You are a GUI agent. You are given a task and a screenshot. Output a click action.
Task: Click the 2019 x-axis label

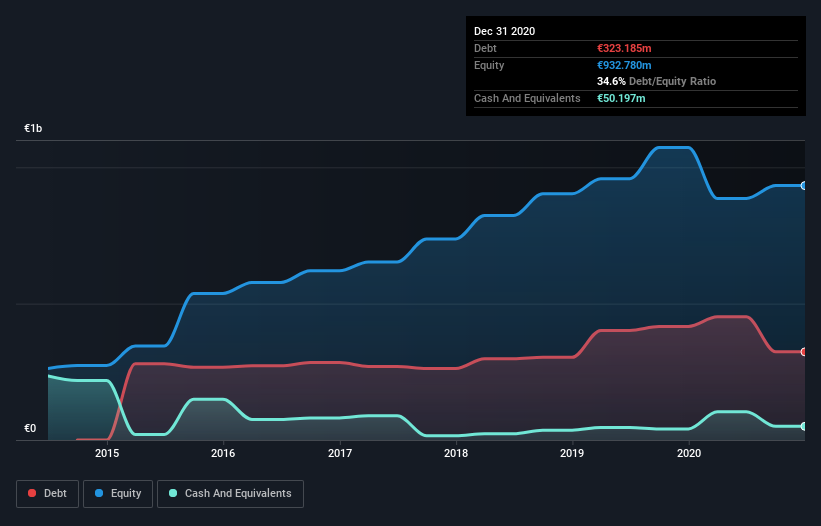tap(572, 453)
